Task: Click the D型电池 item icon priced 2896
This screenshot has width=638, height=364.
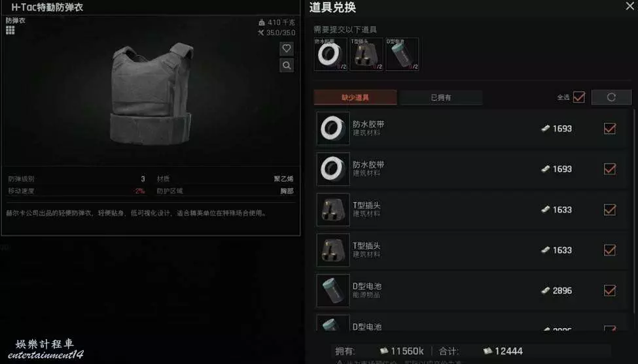Action: pyautogui.click(x=333, y=290)
